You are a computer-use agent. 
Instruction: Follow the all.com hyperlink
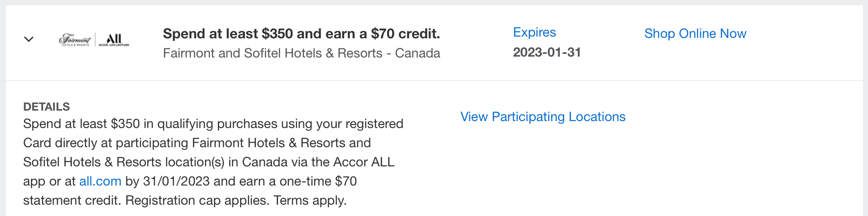click(100, 181)
